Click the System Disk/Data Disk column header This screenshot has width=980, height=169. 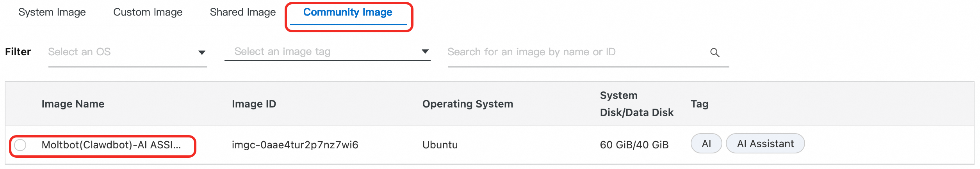(x=636, y=104)
